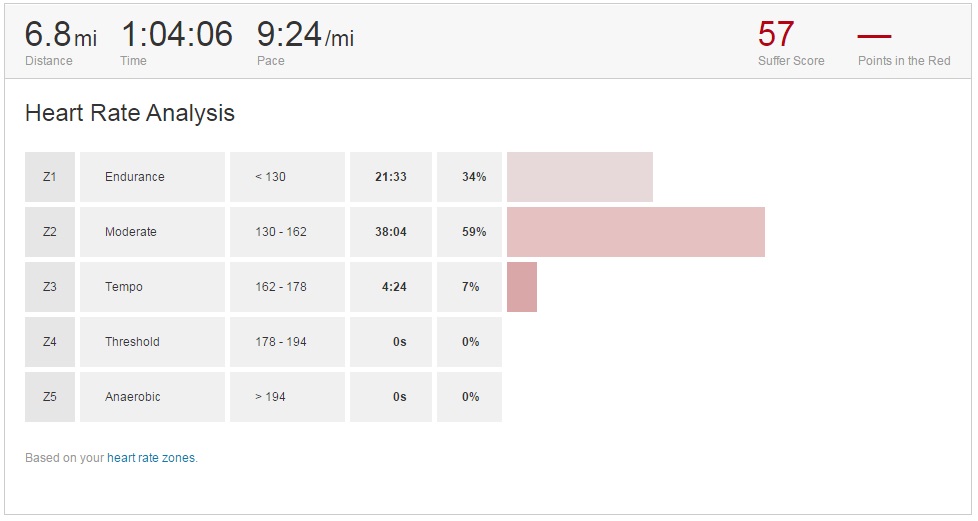Click the 9:24 /mi Pace stat
This screenshot has height=521, width=978.
click(x=305, y=36)
